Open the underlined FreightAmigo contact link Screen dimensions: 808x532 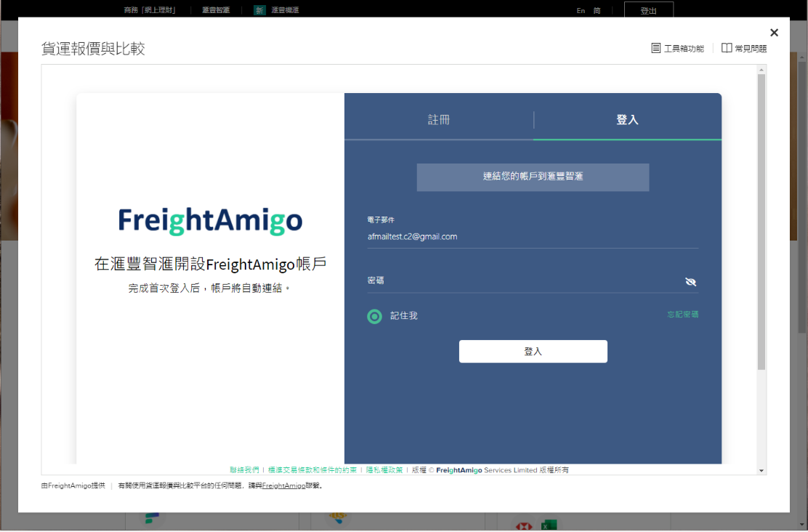[283, 485]
